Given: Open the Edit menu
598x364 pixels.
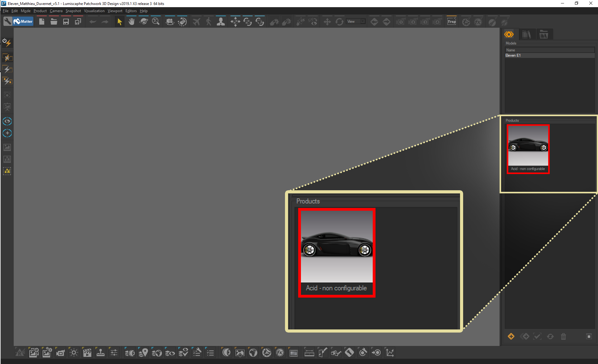Looking at the screenshot, I should pyautogui.click(x=15, y=11).
